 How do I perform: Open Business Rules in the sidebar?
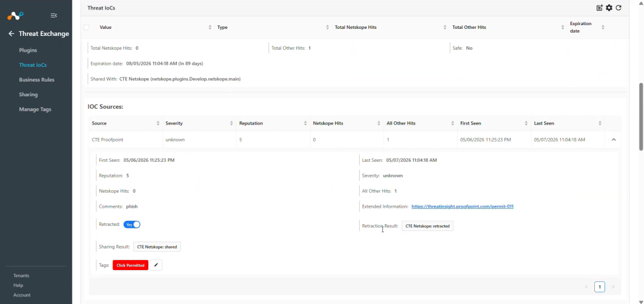36,80
